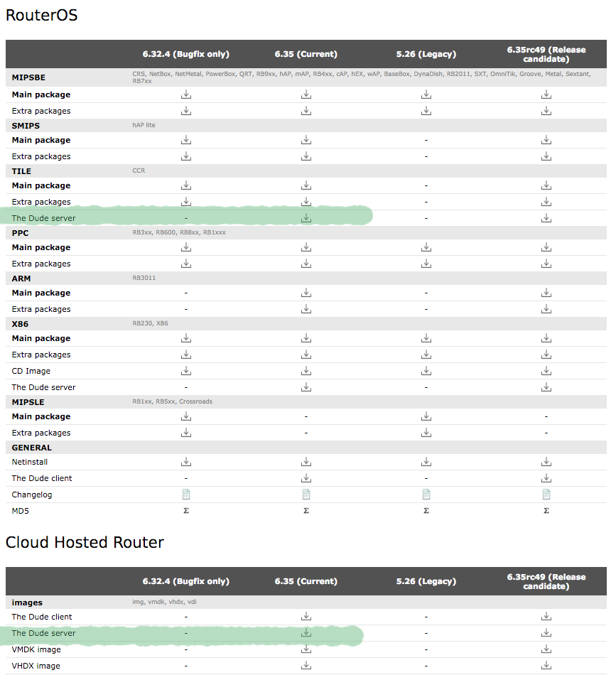Download SMIPS Main package 6.35 Current
Viewport: 616px width, 675px height.
[x=306, y=140]
